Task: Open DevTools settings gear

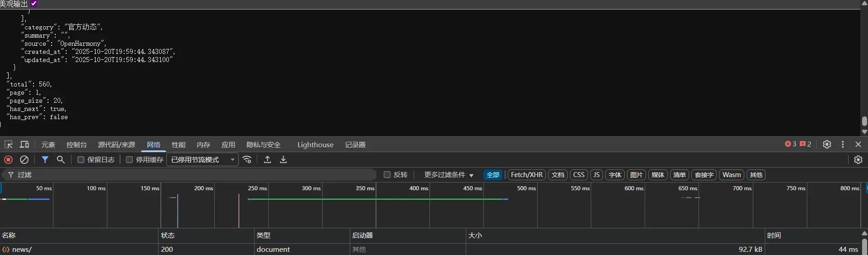Action: point(827,144)
